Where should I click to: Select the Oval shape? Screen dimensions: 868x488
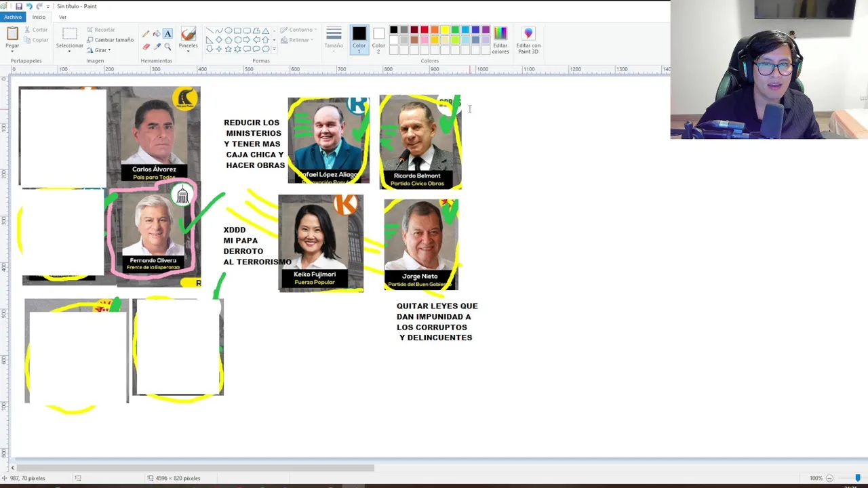coord(229,30)
